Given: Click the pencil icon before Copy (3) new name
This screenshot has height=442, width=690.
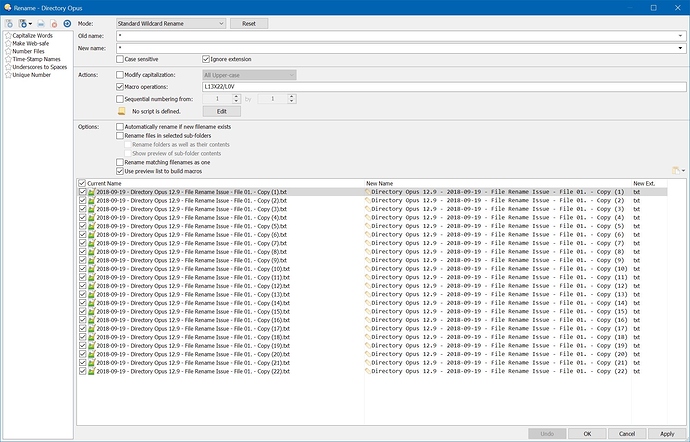Looking at the screenshot, I should click(368, 209).
